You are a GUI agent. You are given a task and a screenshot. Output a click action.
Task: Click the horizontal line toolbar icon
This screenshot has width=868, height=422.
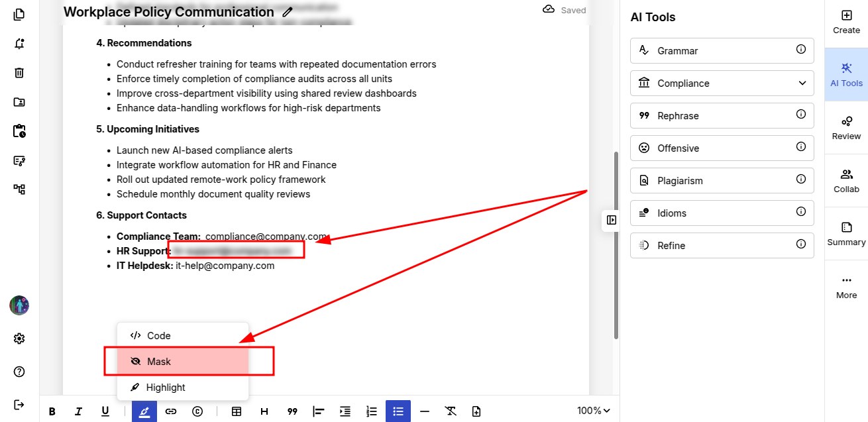coord(425,411)
